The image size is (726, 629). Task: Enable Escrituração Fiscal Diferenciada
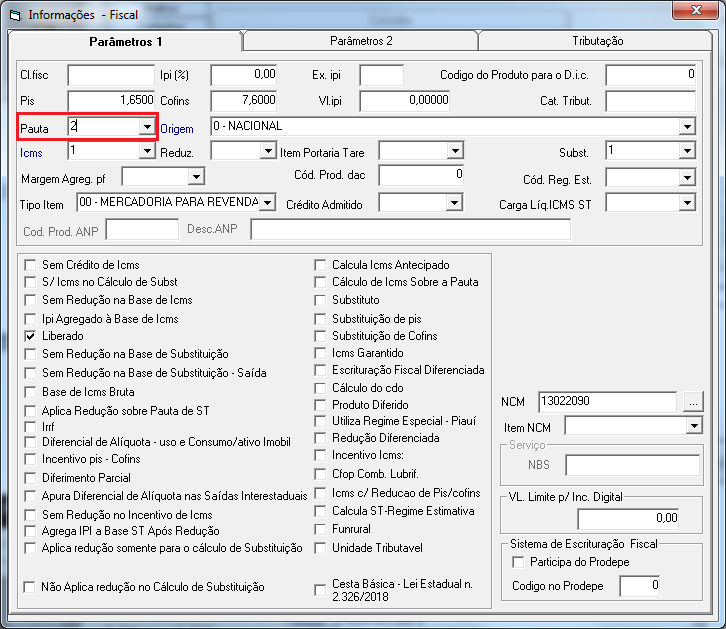click(x=320, y=370)
